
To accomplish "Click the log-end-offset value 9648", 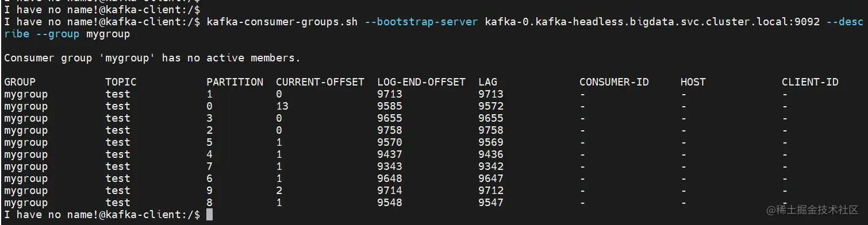I will [390, 179].
